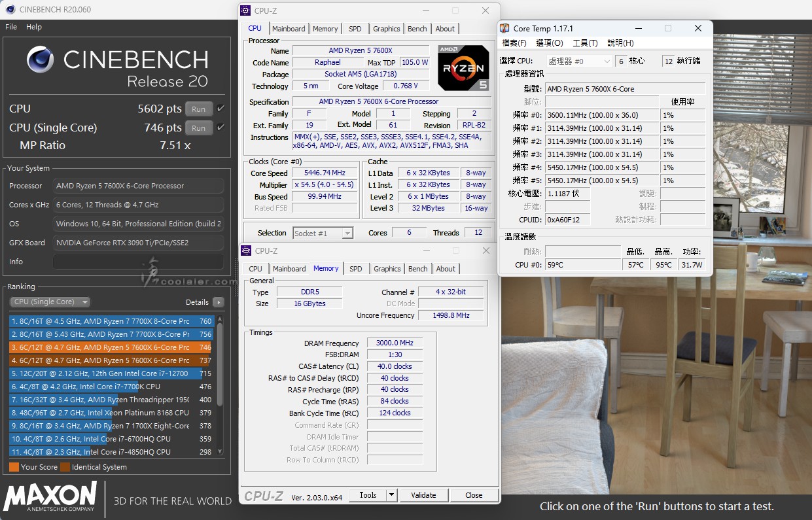Minimize the CPU-Z window showing processor info

pyautogui.click(x=425, y=10)
